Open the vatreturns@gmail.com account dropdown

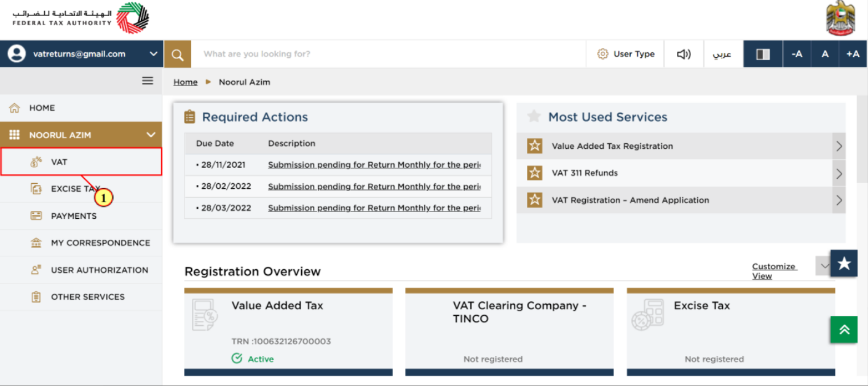[82, 54]
